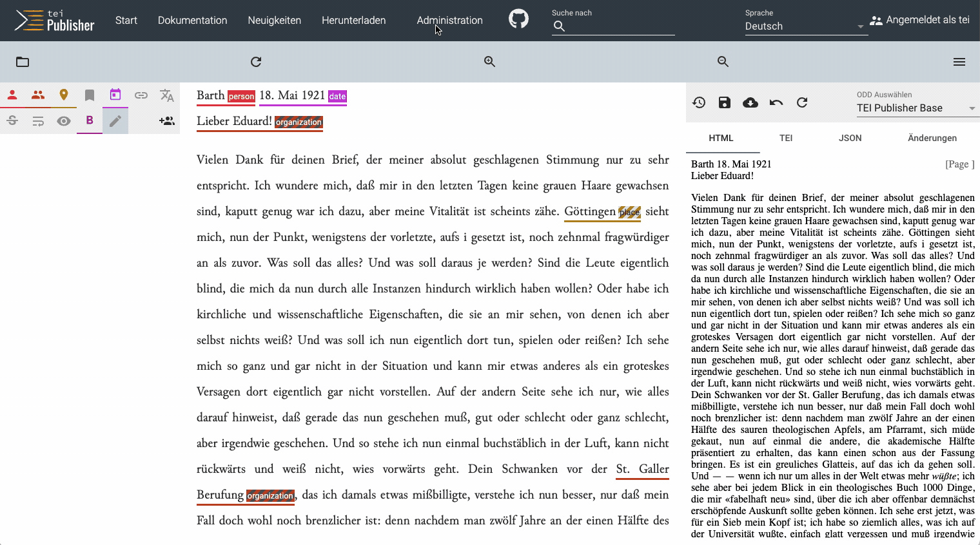Open the annotation history clock icon
The height and width of the screenshot is (545, 980).
699,102
